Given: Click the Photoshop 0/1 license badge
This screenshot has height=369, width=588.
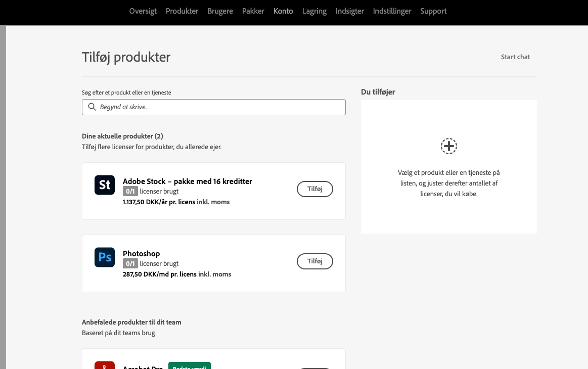Looking at the screenshot, I should coord(130,264).
